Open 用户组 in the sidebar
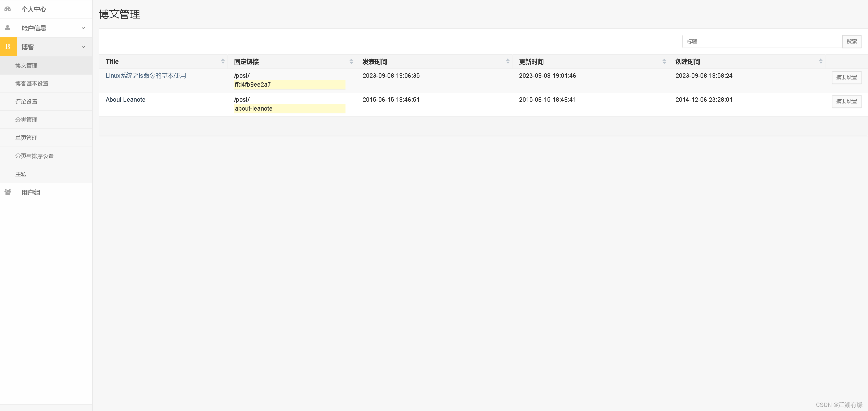Image resolution: width=868 pixels, height=411 pixels. (46, 192)
